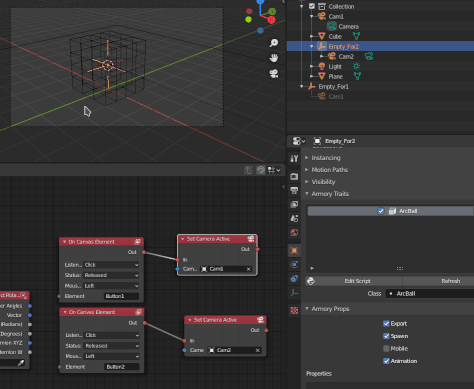This screenshot has width=474, height=389.
Task: Click the Light data sun icon
Action: (356, 66)
